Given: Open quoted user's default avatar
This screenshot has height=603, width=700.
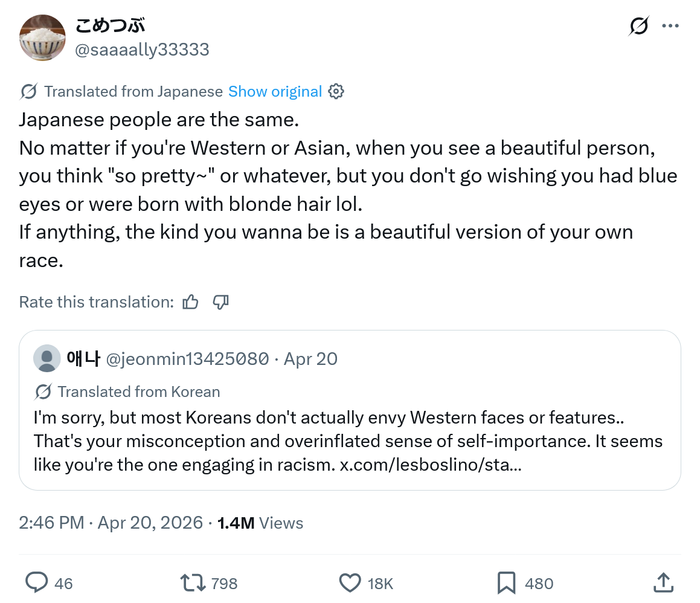Looking at the screenshot, I should tap(47, 358).
